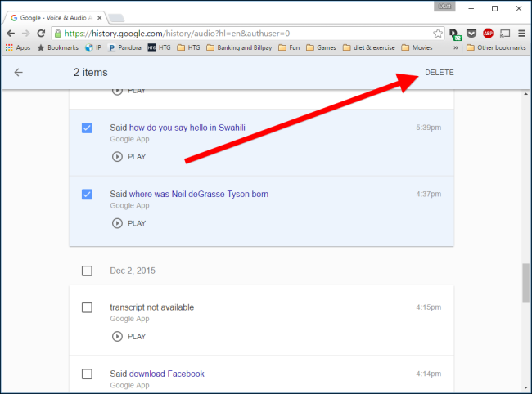Click the address bar URL field
Screen dimensions: 532x394
tap(248, 34)
